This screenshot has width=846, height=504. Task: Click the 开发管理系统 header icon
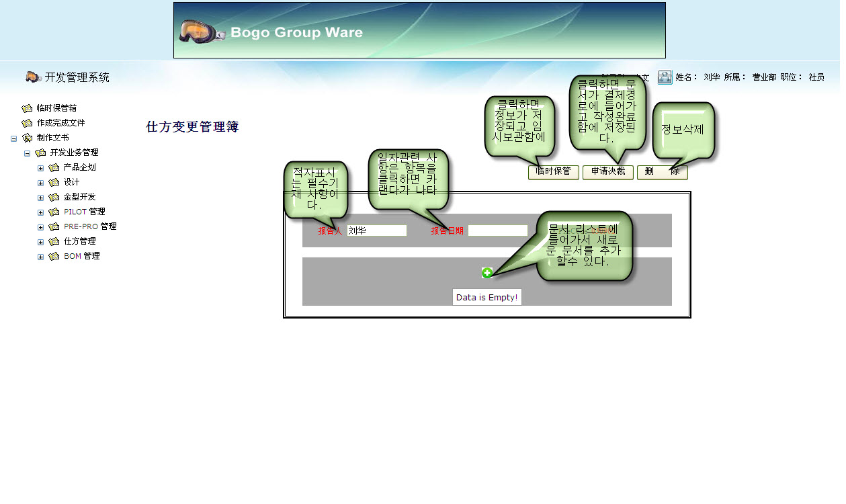point(34,77)
